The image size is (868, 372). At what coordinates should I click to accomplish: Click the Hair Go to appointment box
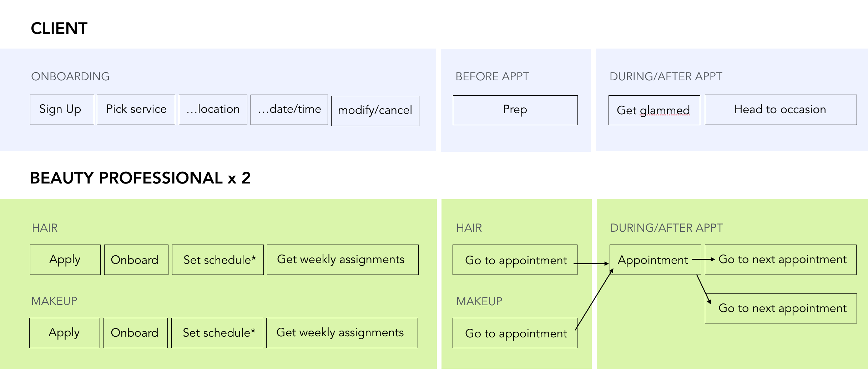tap(515, 260)
